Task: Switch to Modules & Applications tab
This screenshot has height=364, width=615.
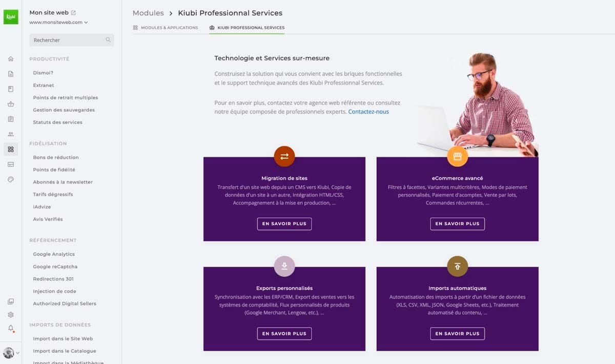Action: 165,28
